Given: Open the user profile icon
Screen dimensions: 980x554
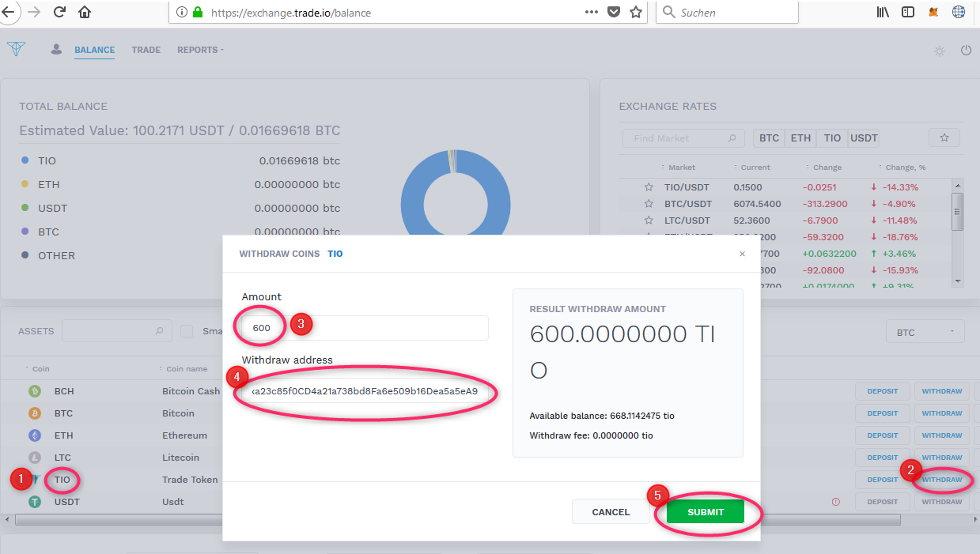Looking at the screenshot, I should tap(56, 49).
